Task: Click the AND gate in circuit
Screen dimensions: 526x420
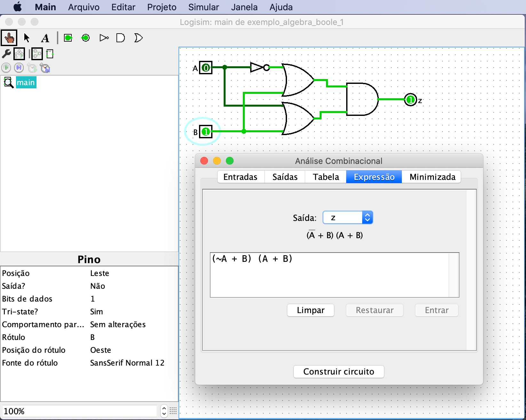Action: tap(362, 99)
